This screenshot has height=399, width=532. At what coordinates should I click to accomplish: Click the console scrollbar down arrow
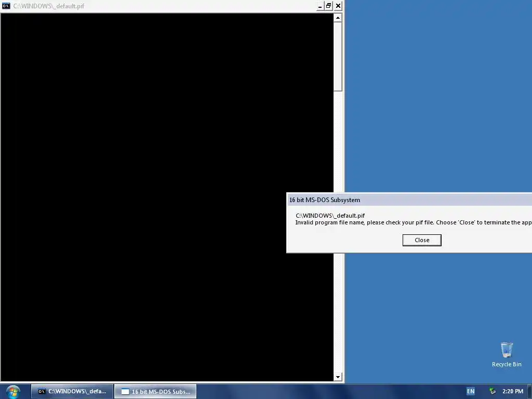[338, 377]
